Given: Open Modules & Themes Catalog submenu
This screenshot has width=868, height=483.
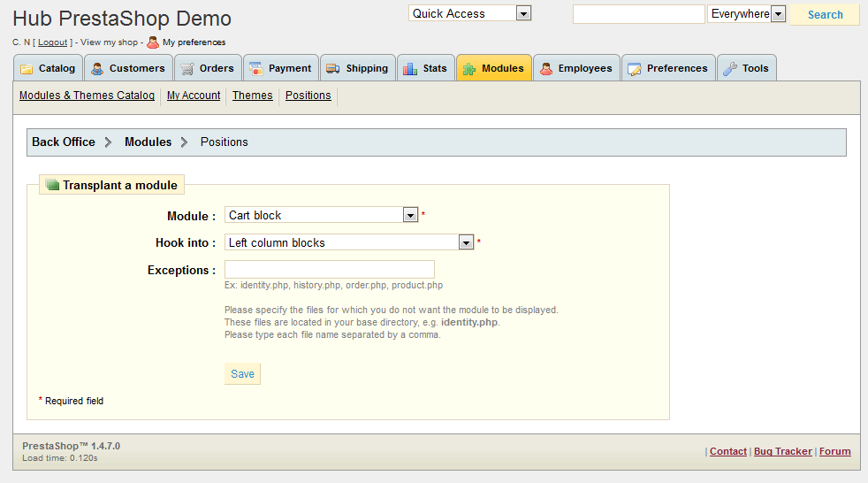Looking at the screenshot, I should click(87, 96).
